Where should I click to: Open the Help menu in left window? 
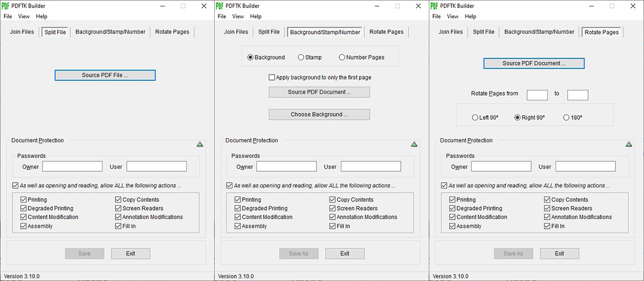[42, 17]
